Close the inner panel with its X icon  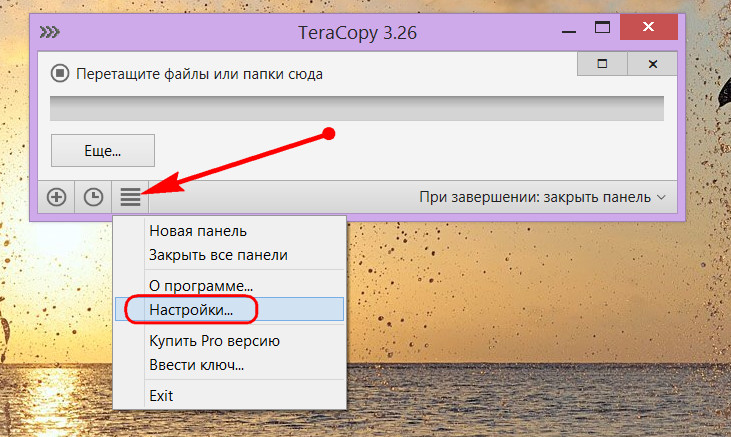coord(653,63)
